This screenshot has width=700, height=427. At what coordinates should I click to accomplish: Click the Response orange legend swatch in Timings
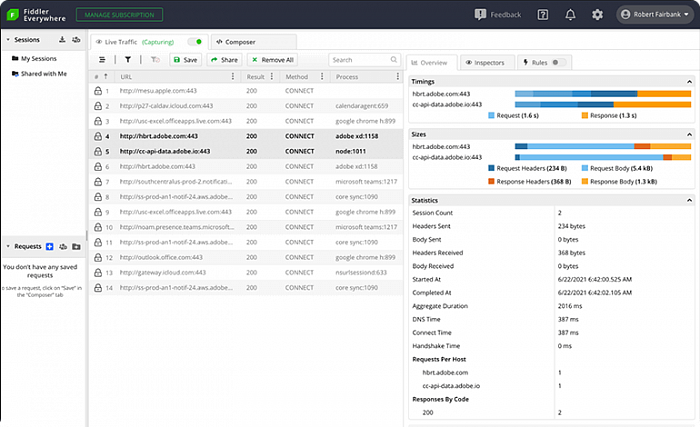[x=585, y=116]
